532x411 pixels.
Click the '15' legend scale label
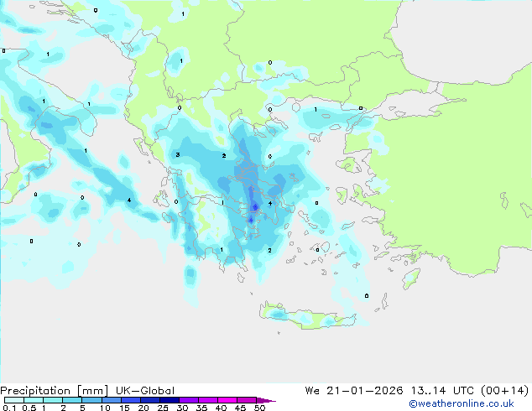(x=124, y=408)
